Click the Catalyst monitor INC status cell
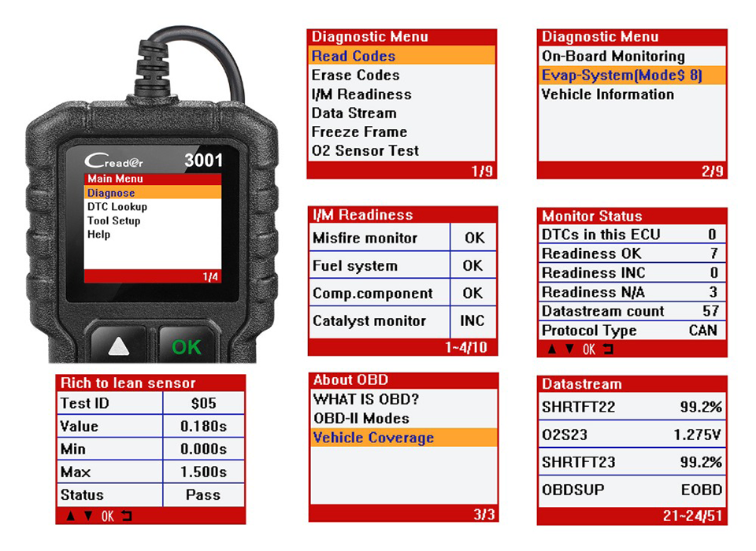Image resolution: width=756 pixels, height=551 pixels. [x=472, y=321]
